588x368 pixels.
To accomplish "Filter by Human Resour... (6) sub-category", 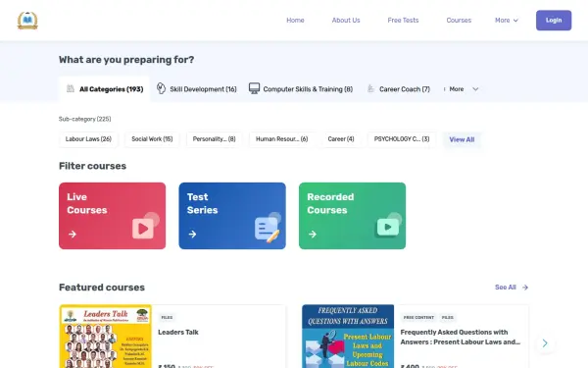I will pos(282,139).
